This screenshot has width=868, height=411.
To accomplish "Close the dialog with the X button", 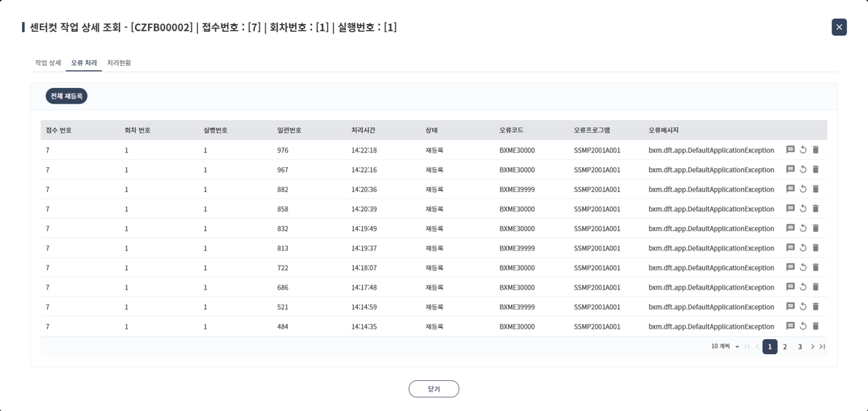I will click(x=839, y=27).
